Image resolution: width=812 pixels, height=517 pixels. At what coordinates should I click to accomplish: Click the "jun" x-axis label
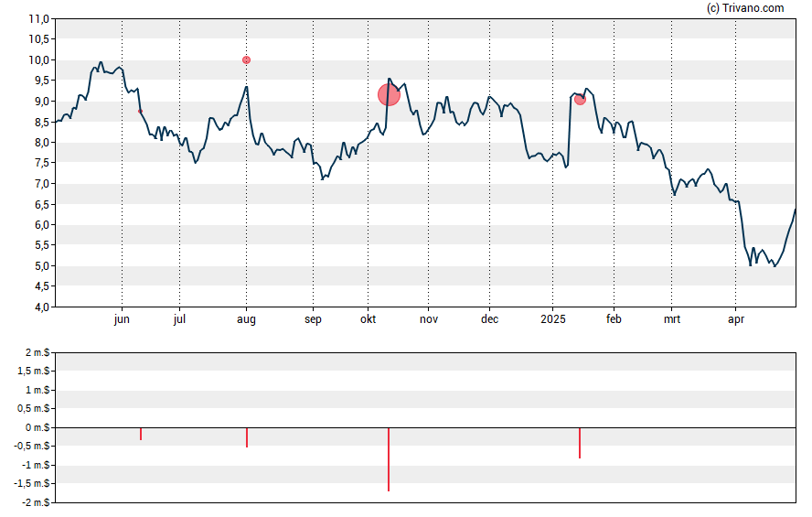pos(122,319)
